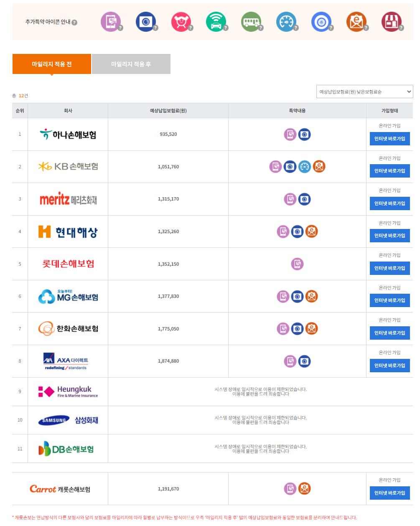Click the 하나손해보험 company logo

click(68, 135)
